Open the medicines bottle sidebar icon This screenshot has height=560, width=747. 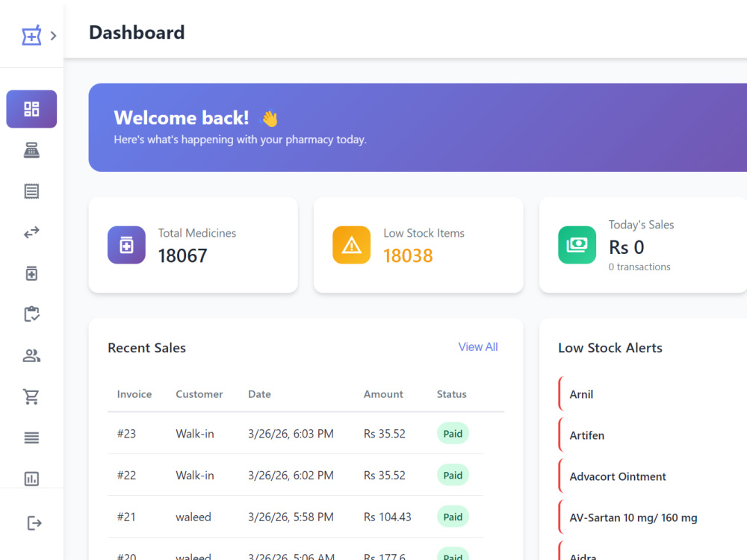coord(31,273)
